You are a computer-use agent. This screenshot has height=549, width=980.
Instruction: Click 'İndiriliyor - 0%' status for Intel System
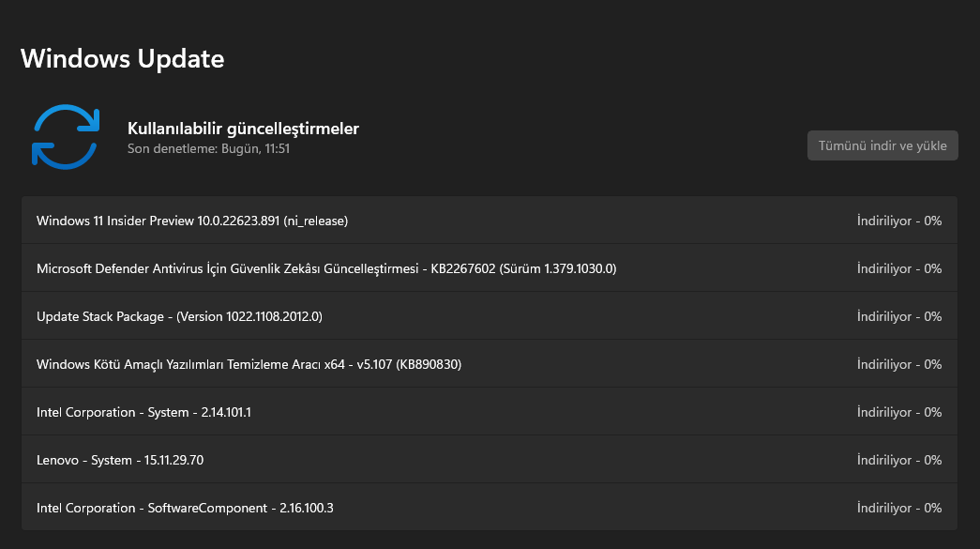tap(898, 412)
